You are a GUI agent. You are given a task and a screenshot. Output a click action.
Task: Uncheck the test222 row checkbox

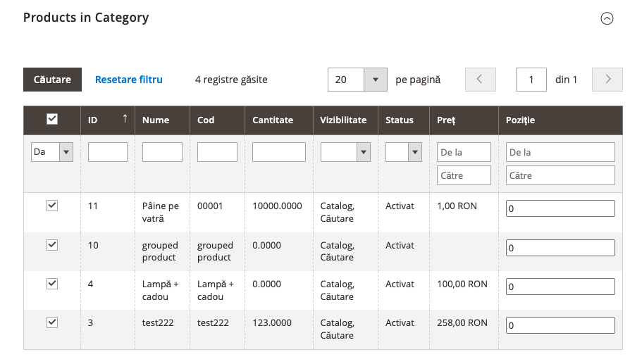(52, 322)
